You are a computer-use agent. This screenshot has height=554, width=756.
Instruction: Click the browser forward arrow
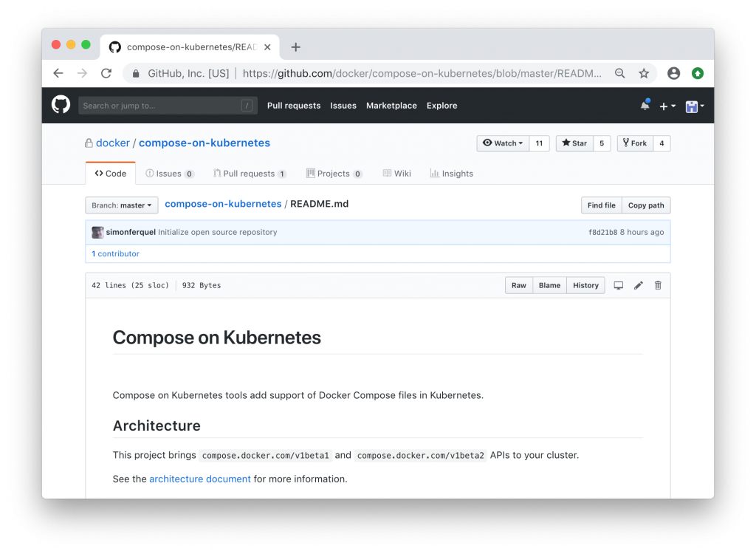point(83,73)
